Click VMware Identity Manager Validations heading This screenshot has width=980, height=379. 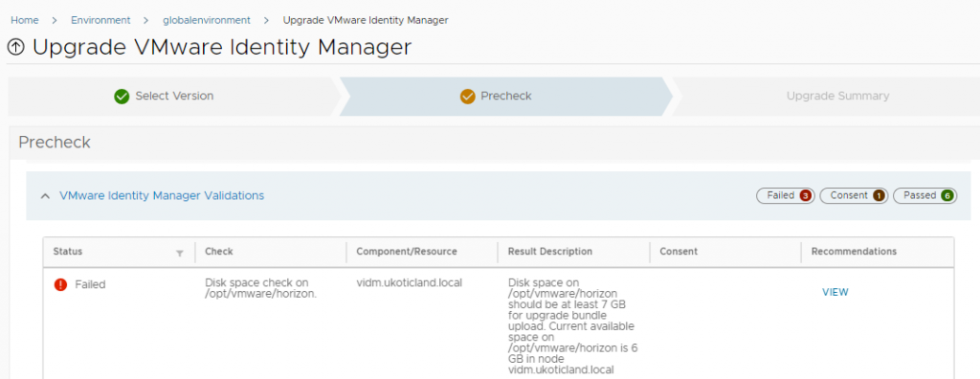[x=162, y=196]
